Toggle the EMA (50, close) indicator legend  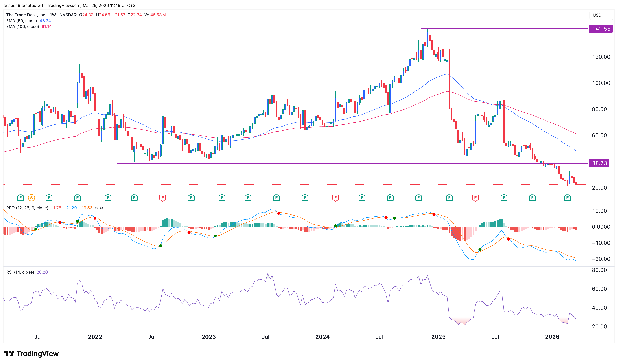[22, 21]
